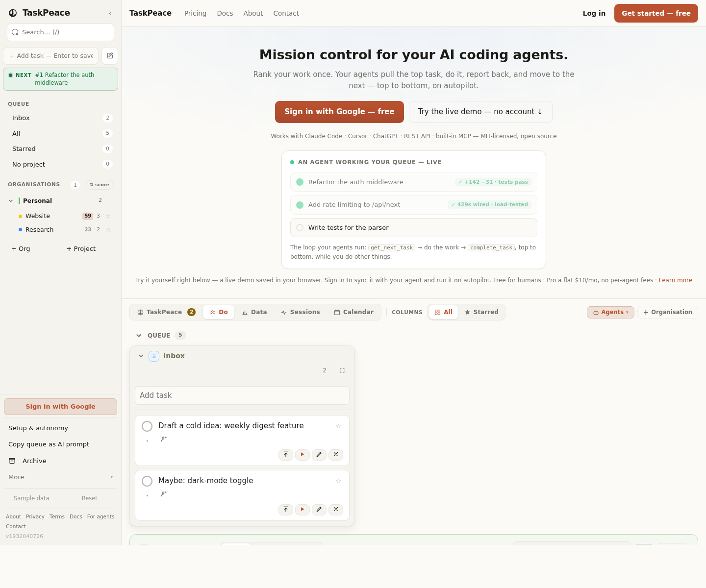The image size is (706, 588).
Task: Open Docs in the top navigation
Action: point(225,13)
